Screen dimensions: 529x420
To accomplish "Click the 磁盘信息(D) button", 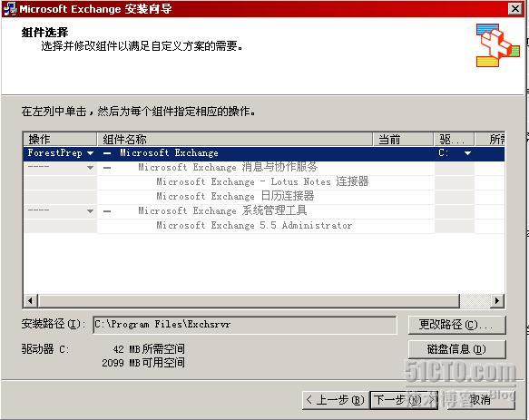I will [x=456, y=349].
